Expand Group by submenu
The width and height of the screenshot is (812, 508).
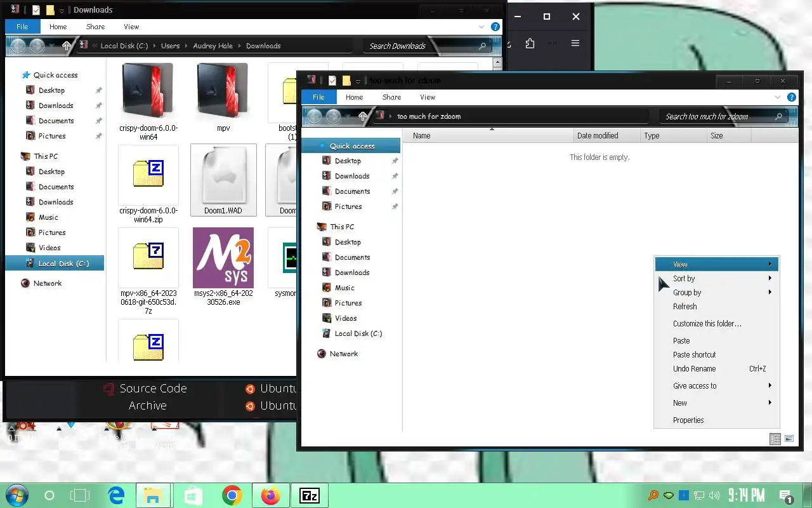click(x=717, y=292)
